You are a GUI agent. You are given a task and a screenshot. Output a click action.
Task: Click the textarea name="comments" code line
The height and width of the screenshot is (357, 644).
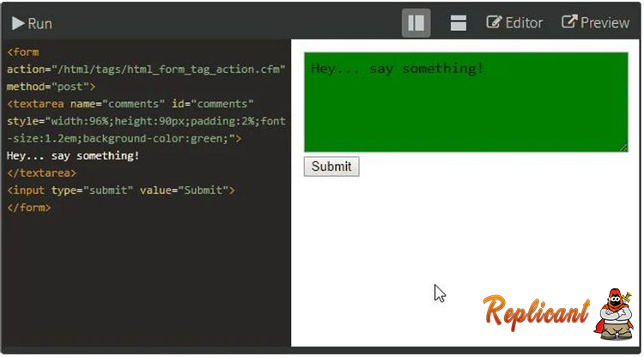pos(131,104)
